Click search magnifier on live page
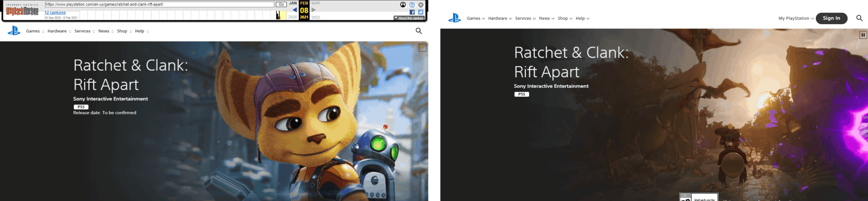Screen dimensions: 868x201 (860, 18)
